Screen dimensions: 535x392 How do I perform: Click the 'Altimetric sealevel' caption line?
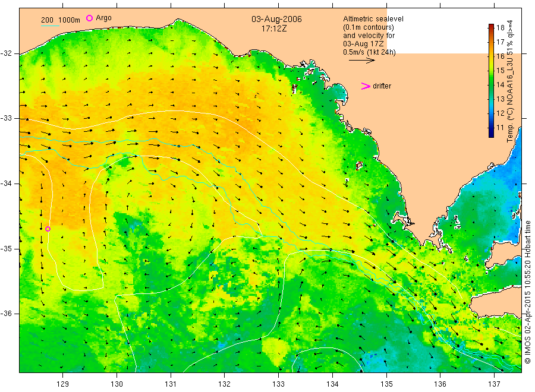tap(373, 19)
